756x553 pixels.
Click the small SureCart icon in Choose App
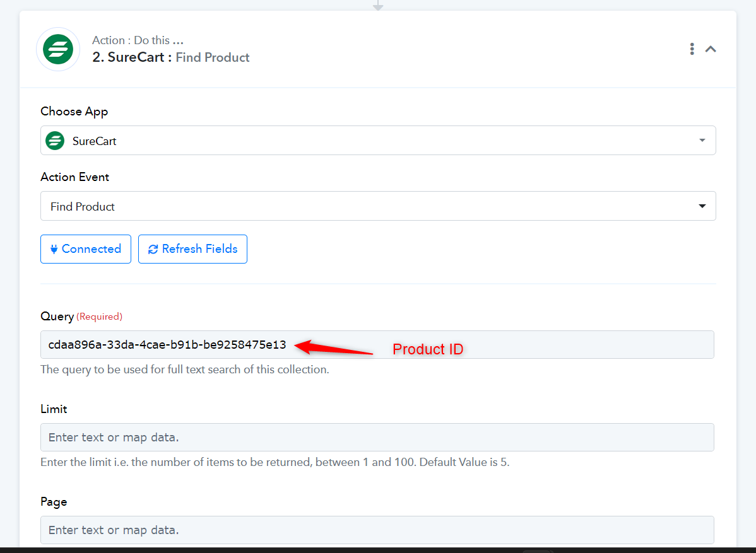pos(55,141)
